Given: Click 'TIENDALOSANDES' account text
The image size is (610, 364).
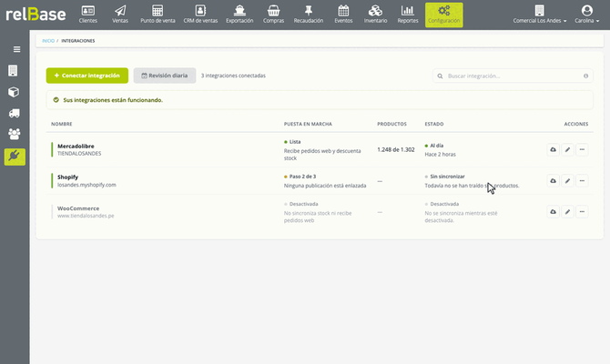Looking at the screenshot, I should click(x=79, y=153).
